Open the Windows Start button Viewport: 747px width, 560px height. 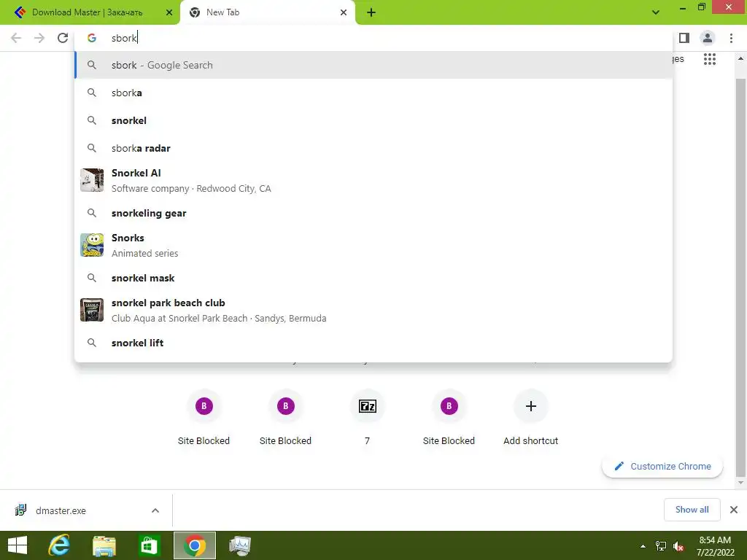(18, 545)
